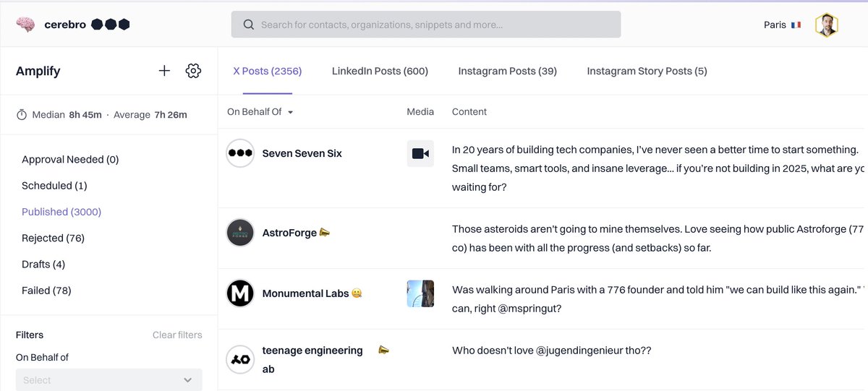This screenshot has width=868, height=391.
Task: Switch to X Posts (2356) tab
Action: tap(268, 71)
